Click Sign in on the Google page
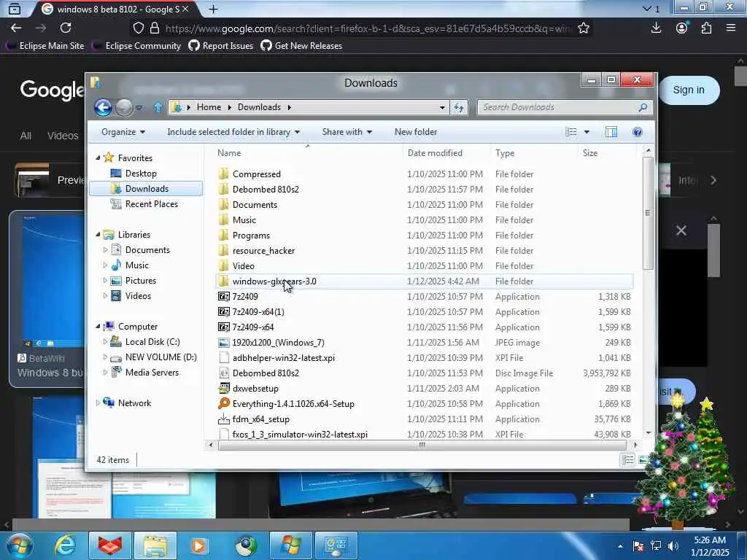This screenshot has height=560, width=747. click(689, 90)
